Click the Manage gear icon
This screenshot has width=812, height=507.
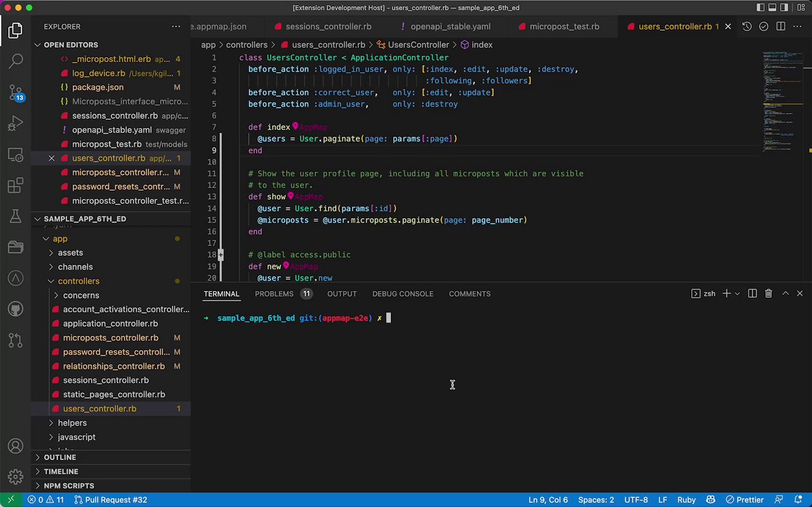pyautogui.click(x=16, y=477)
